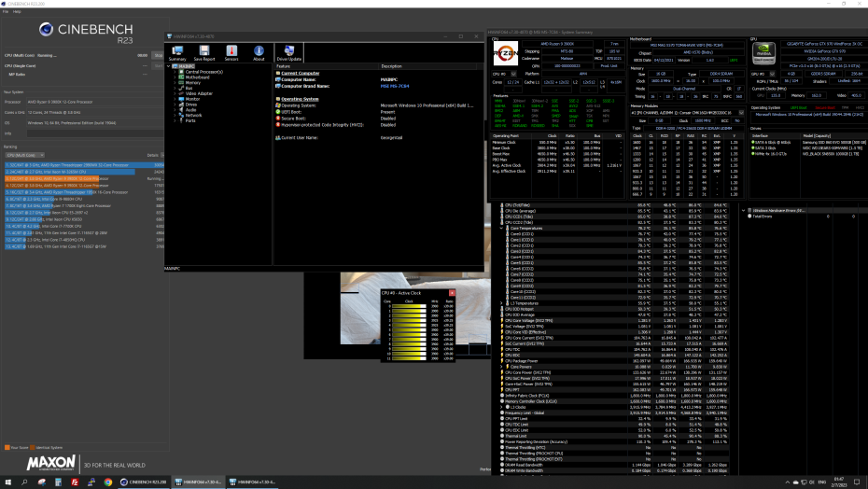Open FileZilla icon in the taskbar
This screenshot has width=868, height=489.
pos(74,482)
